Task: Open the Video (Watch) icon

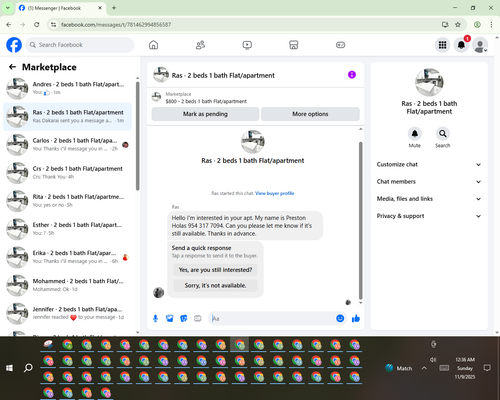Action: (x=247, y=45)
